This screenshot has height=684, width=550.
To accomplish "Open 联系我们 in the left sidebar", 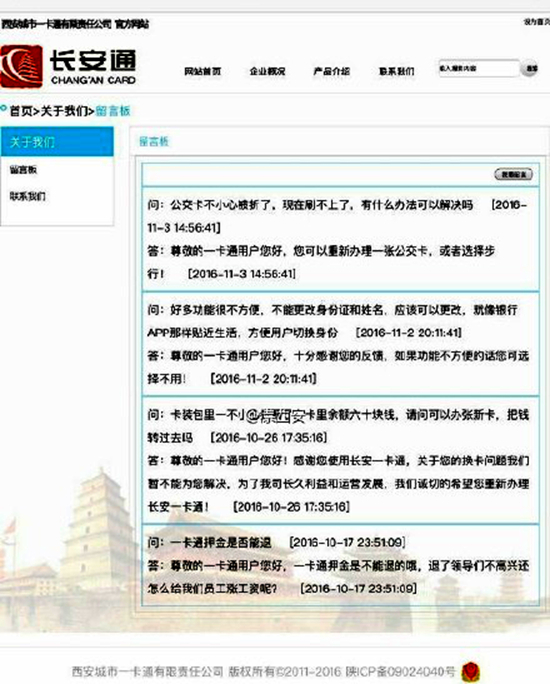I will pyautogui.click(x=27, y=196).
